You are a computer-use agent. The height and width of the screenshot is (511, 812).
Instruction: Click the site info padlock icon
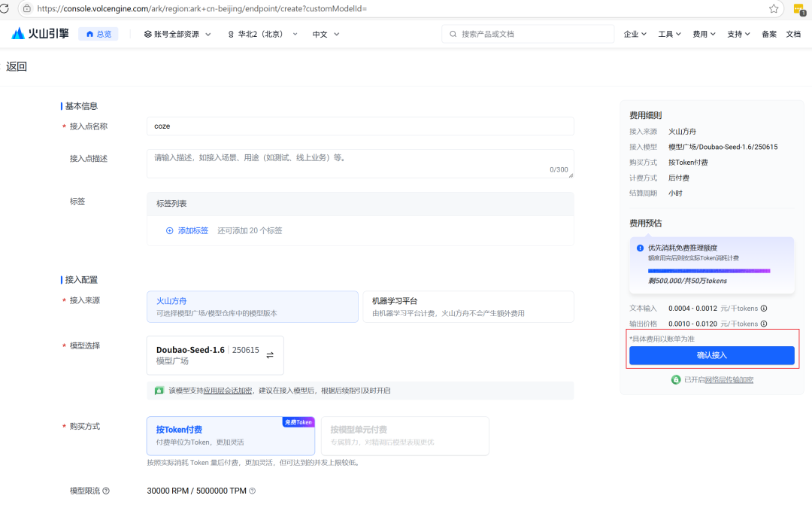pyautogui.click(x=27, y=8)
